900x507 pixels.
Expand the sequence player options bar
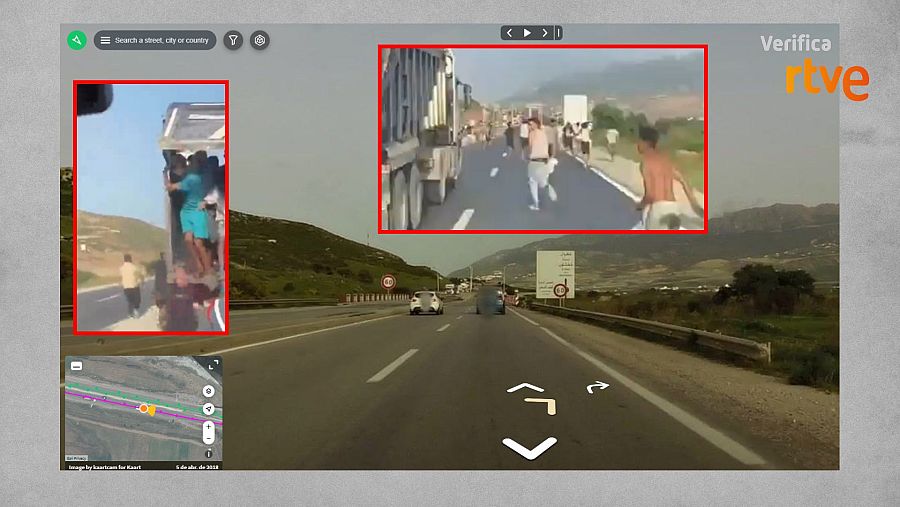pyautogui.click(x=558, y=33)
